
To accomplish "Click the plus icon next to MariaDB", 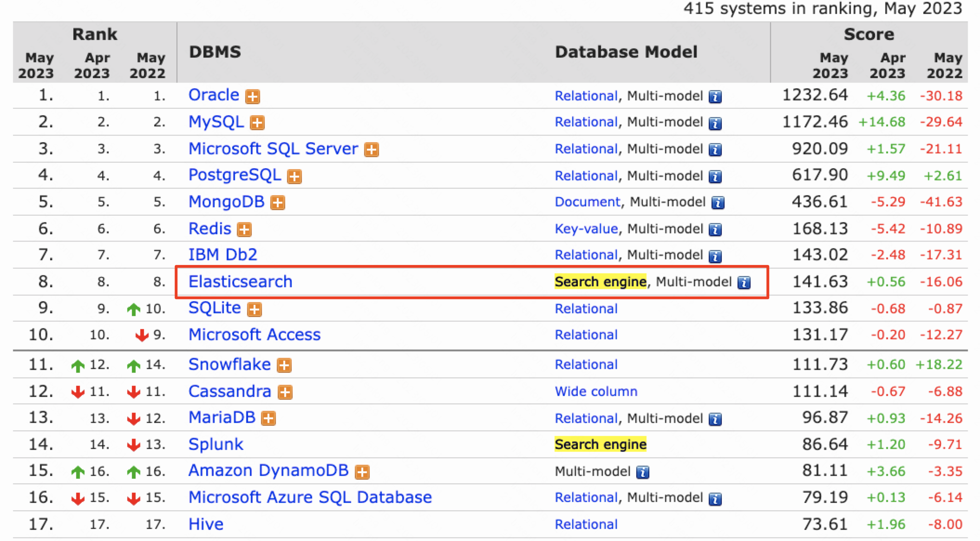I will (268, 419).
